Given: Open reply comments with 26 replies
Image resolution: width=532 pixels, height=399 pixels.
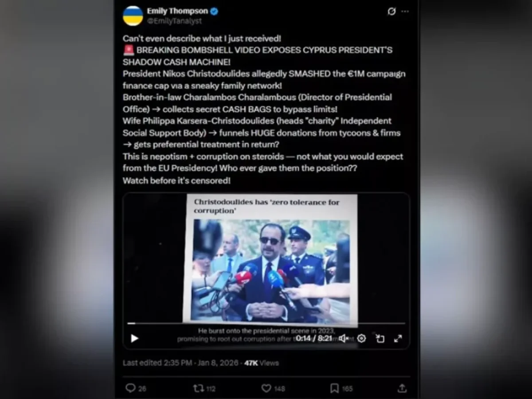Looking at the screenshot, I should click(x=136, y=388).
